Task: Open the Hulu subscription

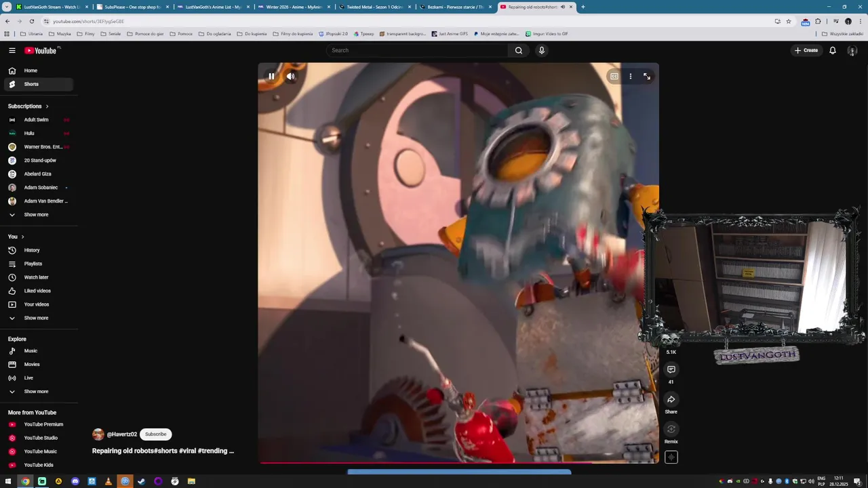Action: click(x=39, y=134)
